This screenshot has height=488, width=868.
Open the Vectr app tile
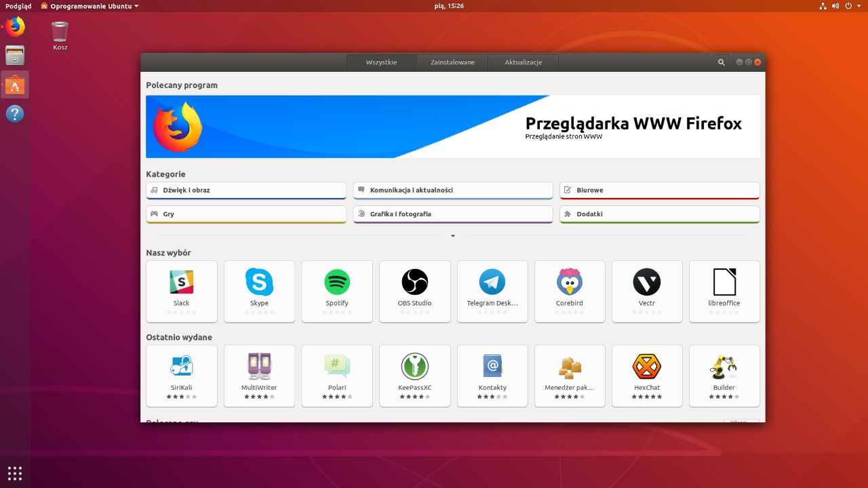tap(647, 291)
